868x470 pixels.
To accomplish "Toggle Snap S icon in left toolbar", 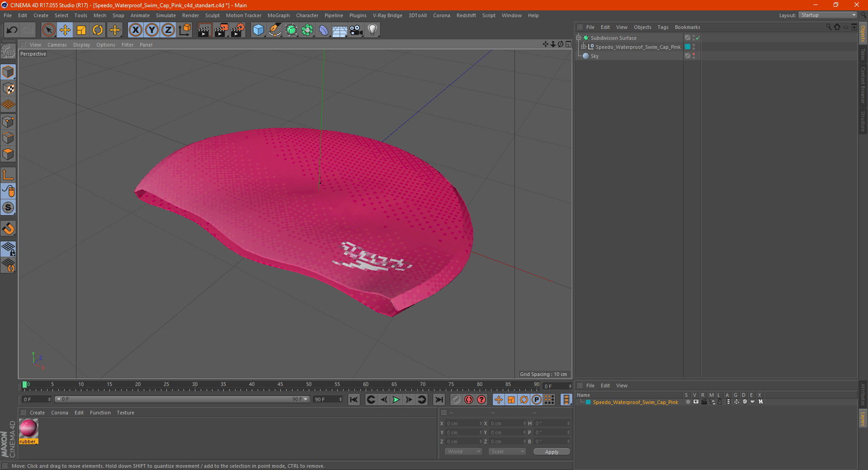I will coord(8,207).
